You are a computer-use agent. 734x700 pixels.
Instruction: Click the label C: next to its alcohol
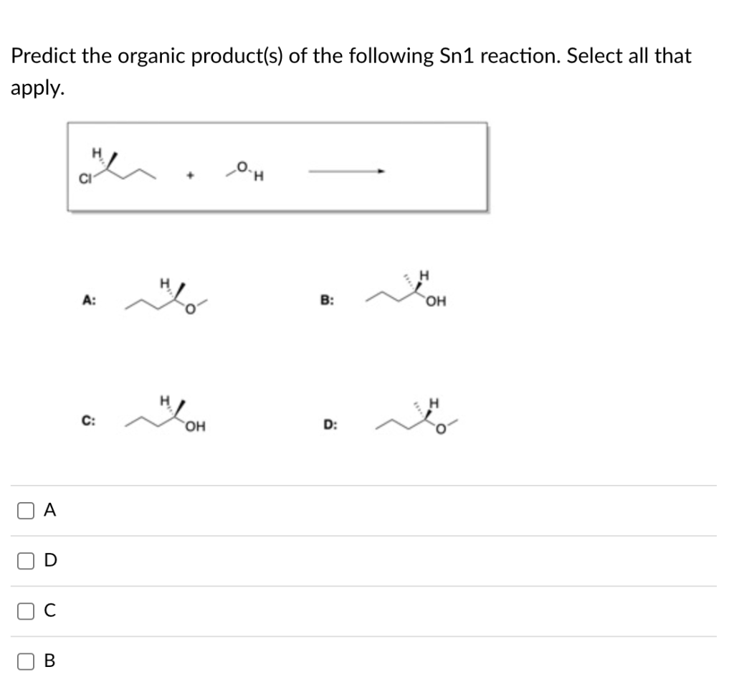point(87,422)
